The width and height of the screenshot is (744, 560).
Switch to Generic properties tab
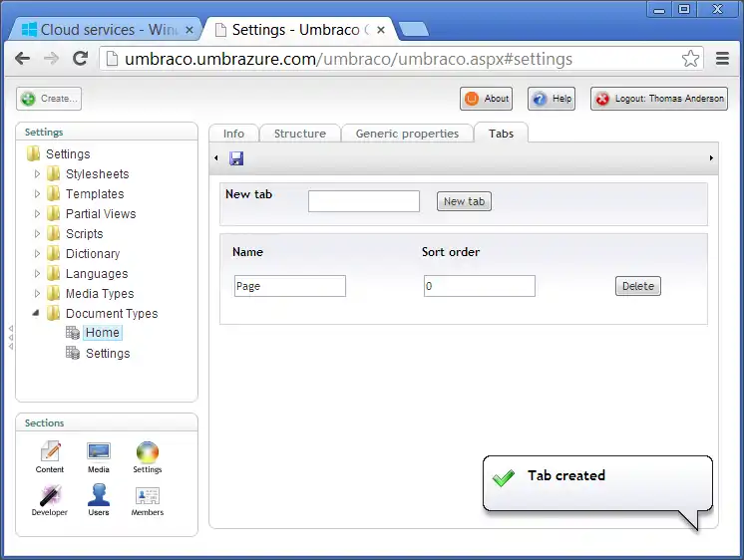pos(407,134)
